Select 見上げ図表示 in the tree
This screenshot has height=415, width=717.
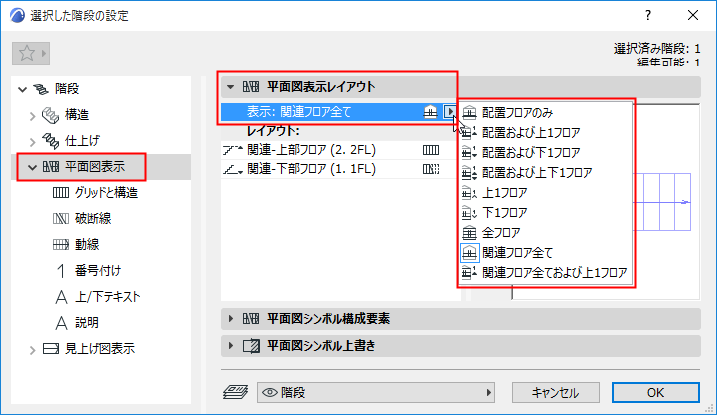pos(101,349)
